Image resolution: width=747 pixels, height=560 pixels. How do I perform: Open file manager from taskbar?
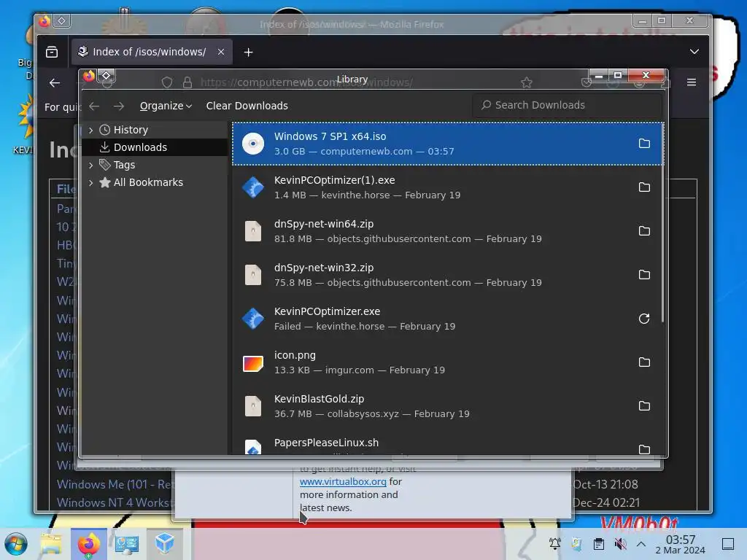click(x=52, y=544)
